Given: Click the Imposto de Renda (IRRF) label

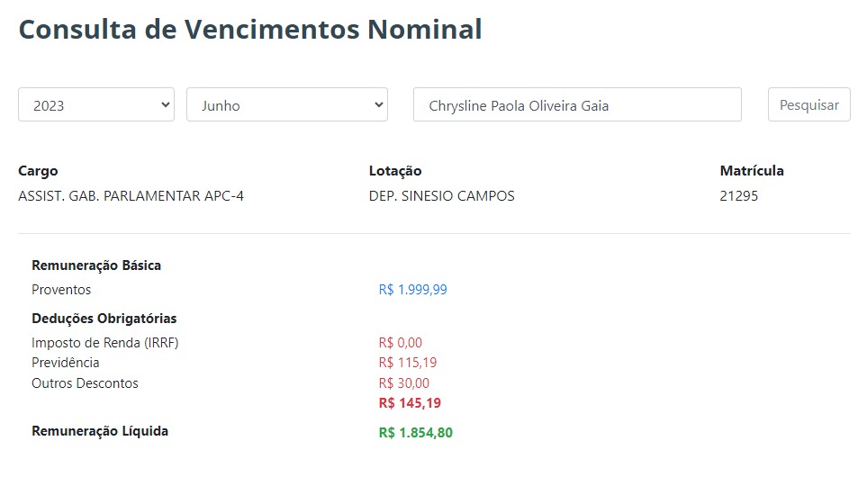Looking at the screenshot, I should pyautogui.click(x=104, y=343).
